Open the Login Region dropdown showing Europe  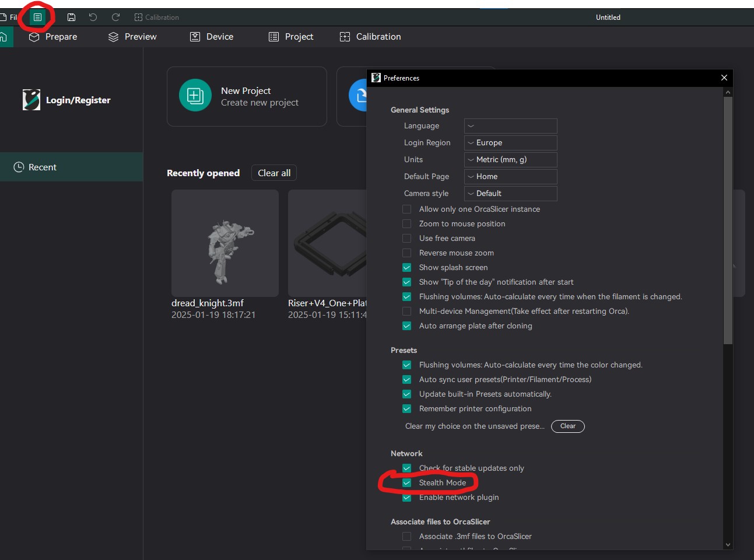511,143
